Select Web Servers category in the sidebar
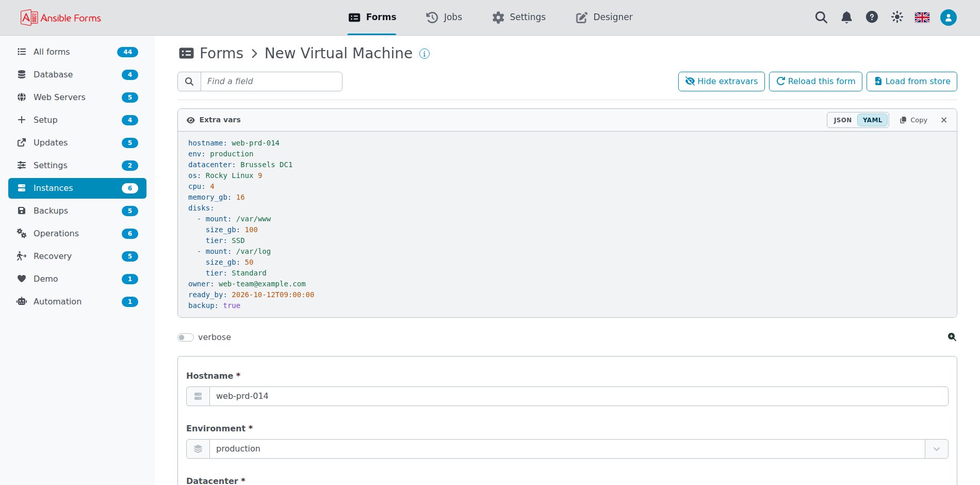This screenshot has height=485, width=980. [77, 97]
